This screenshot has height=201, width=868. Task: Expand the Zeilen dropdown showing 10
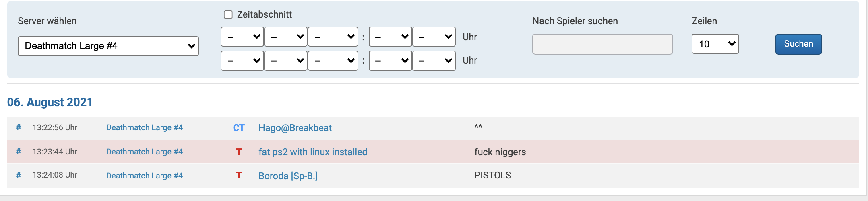click(x=715, y=44)
